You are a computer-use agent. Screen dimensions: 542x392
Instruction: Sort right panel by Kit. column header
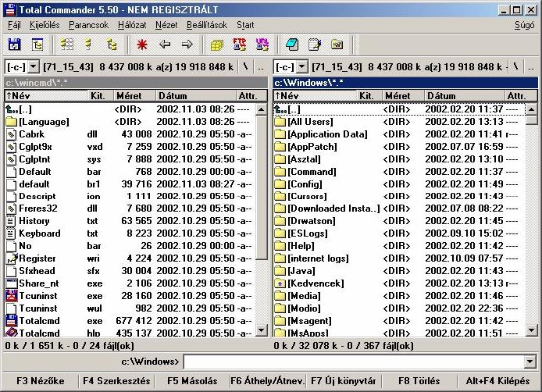point(369,96)
